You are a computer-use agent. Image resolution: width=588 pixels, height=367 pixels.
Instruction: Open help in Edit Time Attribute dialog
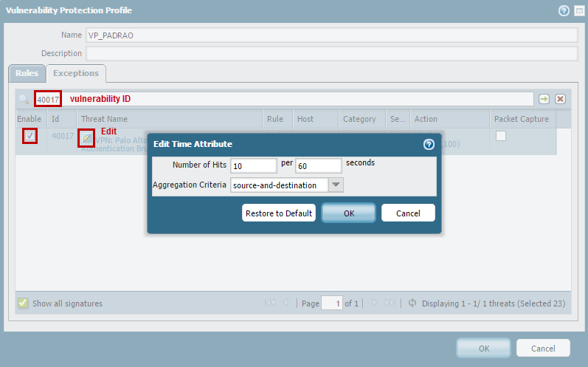point(428,144)
